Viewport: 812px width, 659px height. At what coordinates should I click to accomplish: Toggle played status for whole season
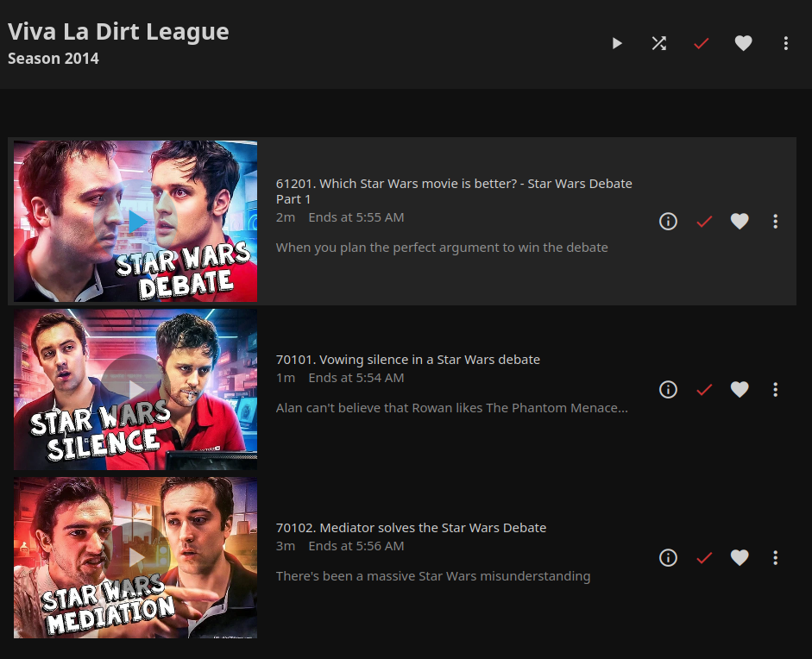[x=702, y=43]
